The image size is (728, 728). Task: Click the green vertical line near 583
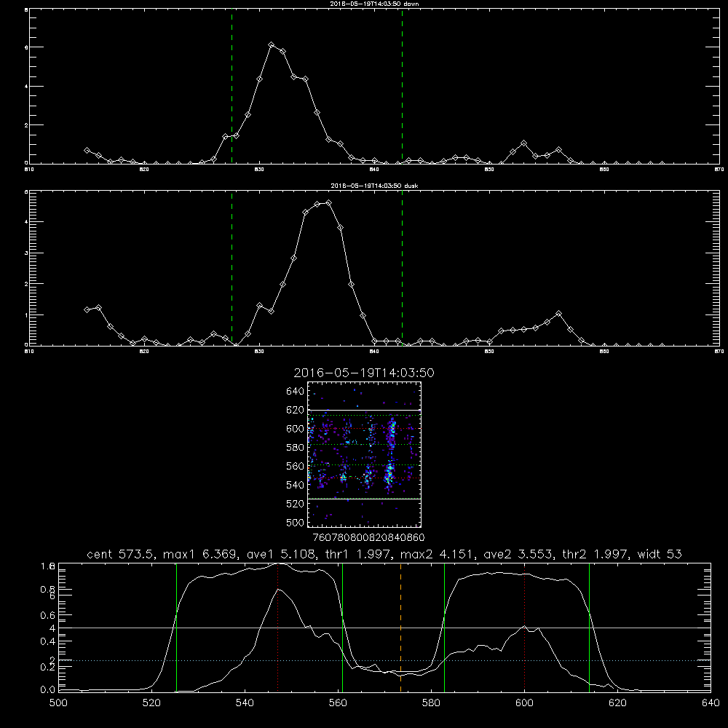tap(444, 628)
